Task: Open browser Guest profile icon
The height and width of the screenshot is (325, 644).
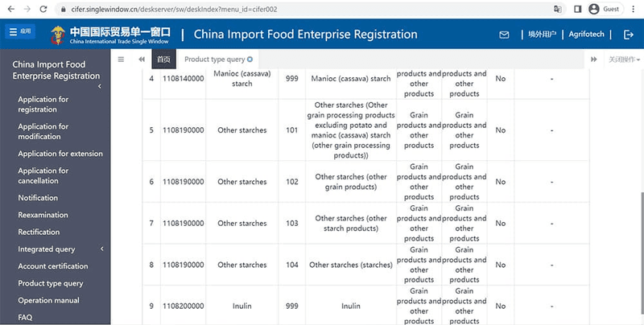Action: 594,9
